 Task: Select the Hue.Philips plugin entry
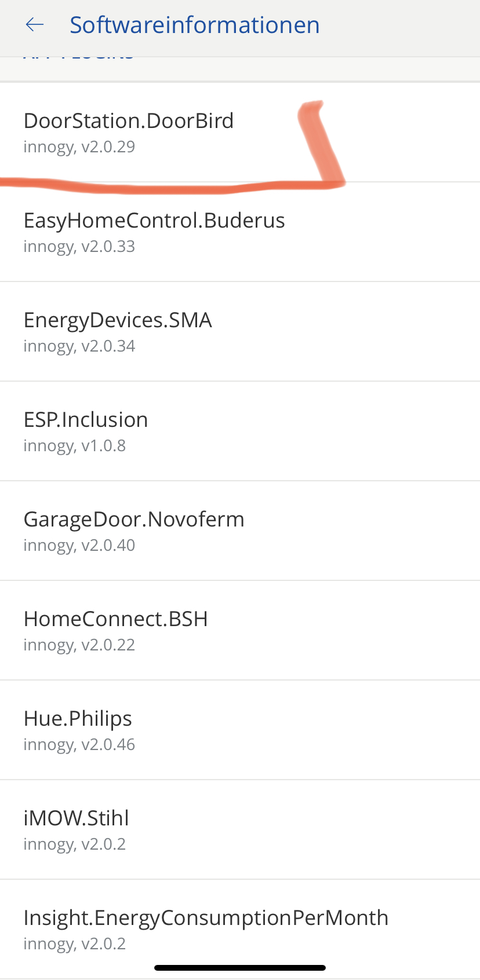pyautogui.click(x=78, y=719)
